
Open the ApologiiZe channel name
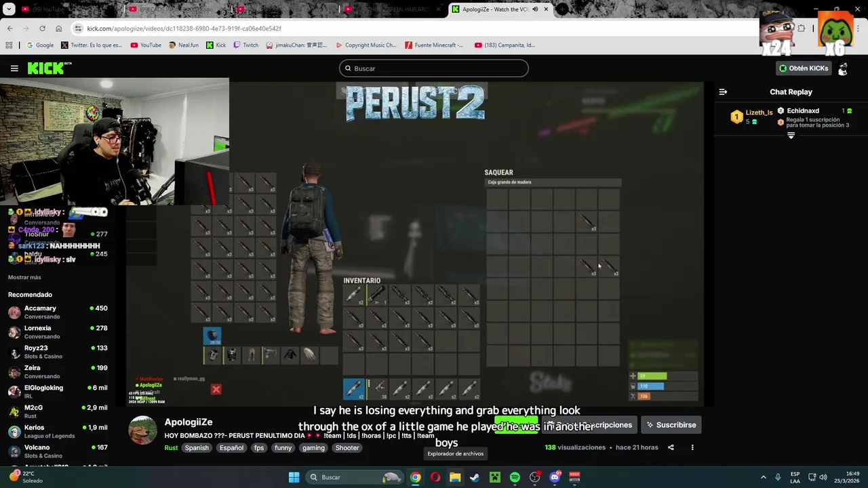click(x=189, y=422)
